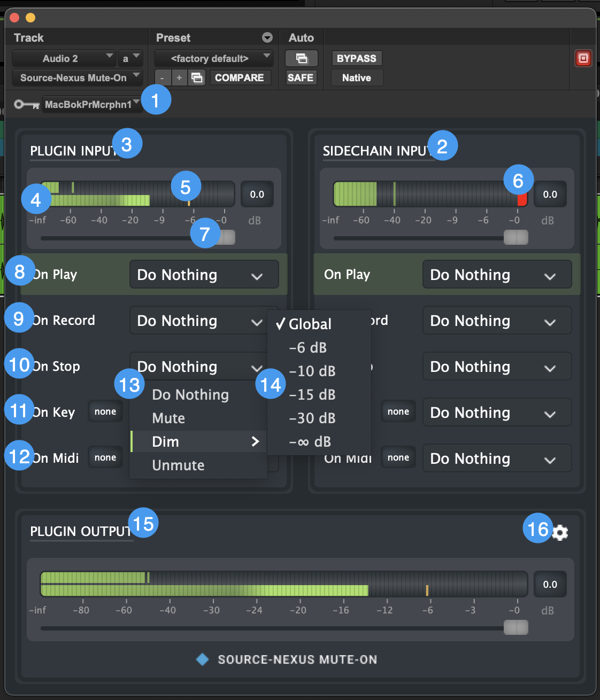Click Sidechain On Key none assignment button
This screenshot has width=600, height=700.
pos(398,412)
